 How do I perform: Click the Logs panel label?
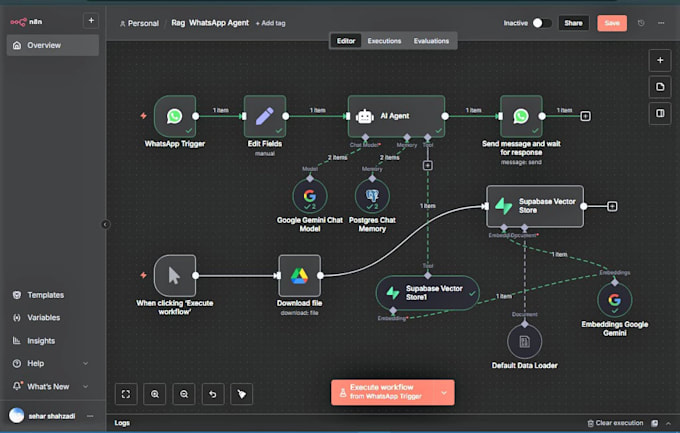pyautogui.click(x=122, y=423)
